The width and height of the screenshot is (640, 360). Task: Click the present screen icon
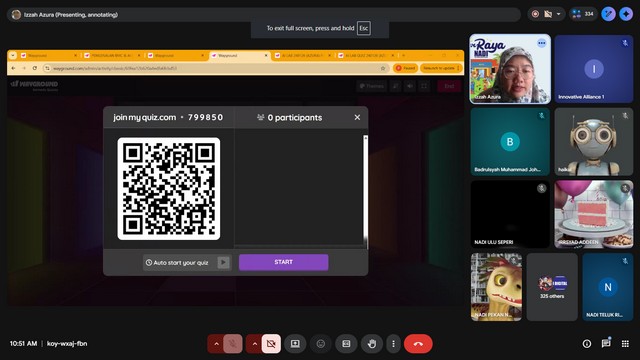[x=295, y=344]
